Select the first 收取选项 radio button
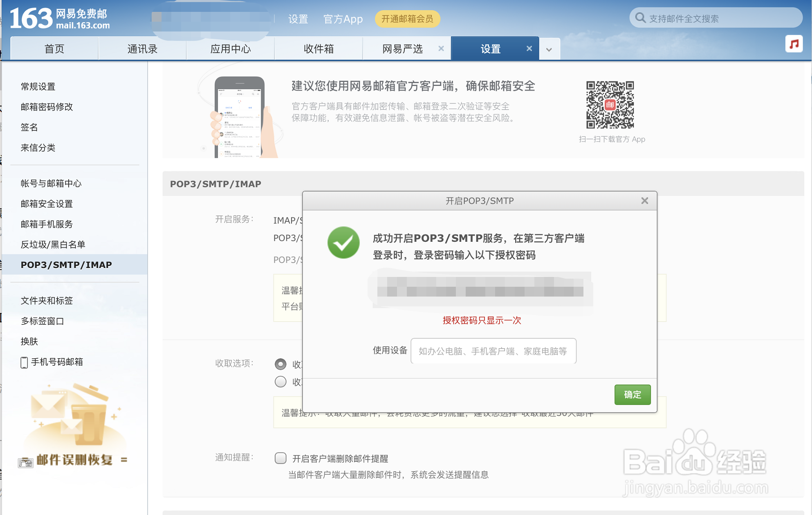 pyautogui.click(x=280, y=364)
